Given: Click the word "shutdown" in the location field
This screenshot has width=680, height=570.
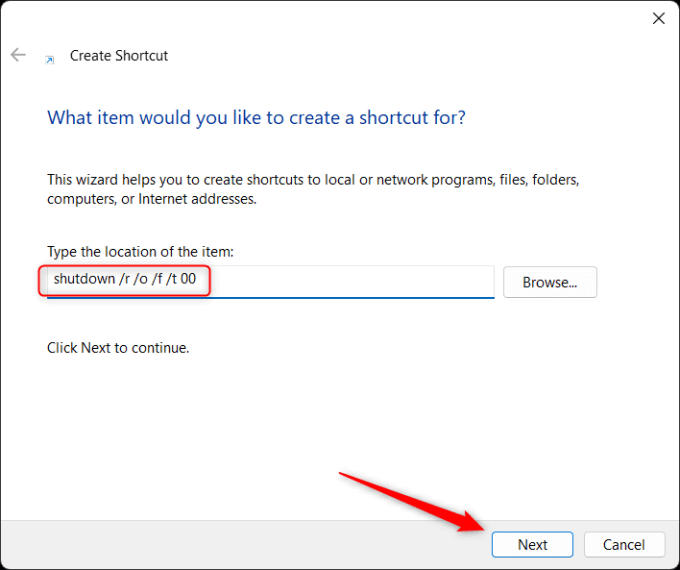Looking at the screenshot, I should point(84,279).
